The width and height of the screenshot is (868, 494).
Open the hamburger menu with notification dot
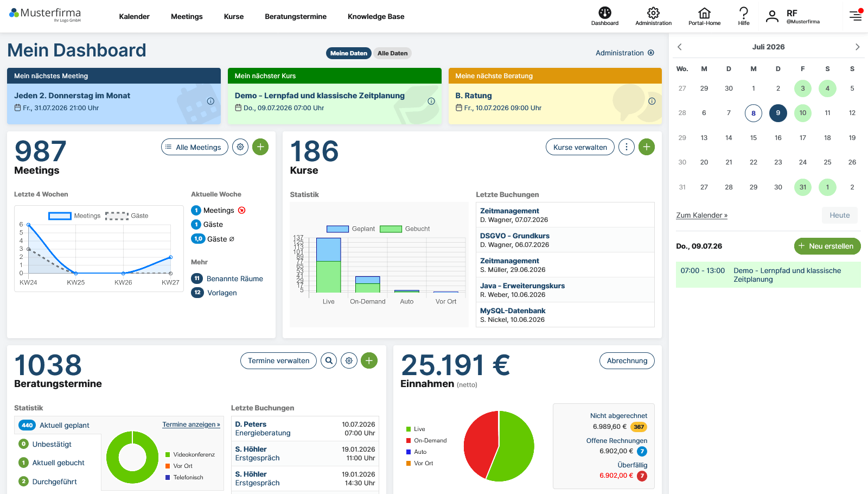[856, 16]
